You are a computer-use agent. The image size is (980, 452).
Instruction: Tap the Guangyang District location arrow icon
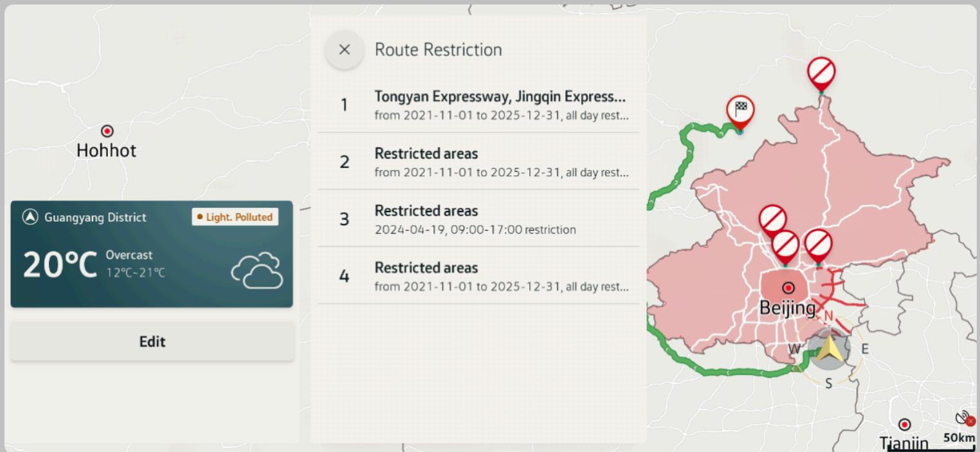tap(30, 217)
